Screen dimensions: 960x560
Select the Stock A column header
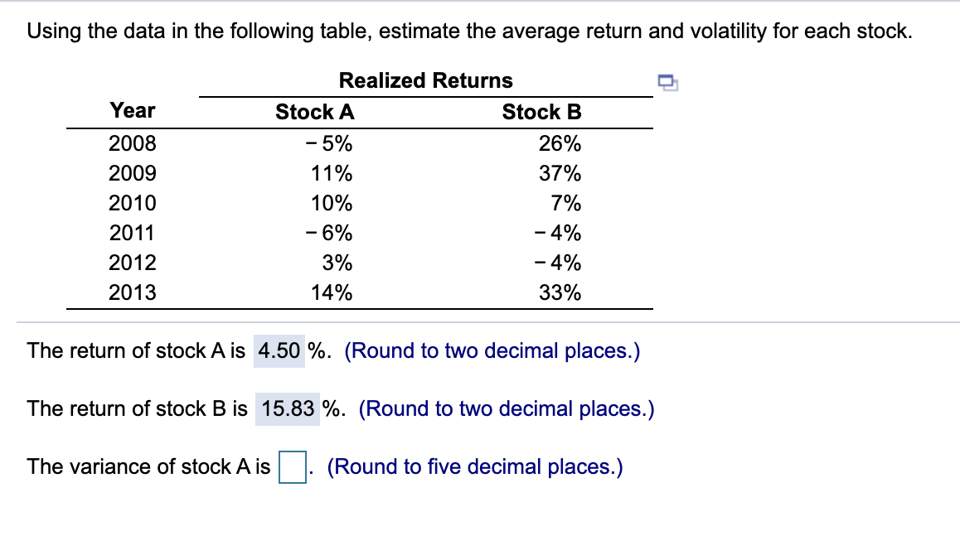[315, 112]
